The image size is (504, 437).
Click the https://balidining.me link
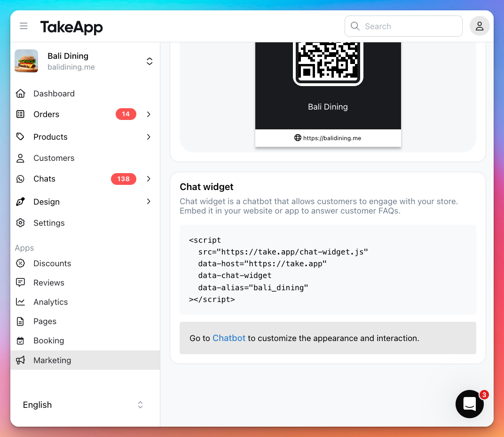[332, 138]
